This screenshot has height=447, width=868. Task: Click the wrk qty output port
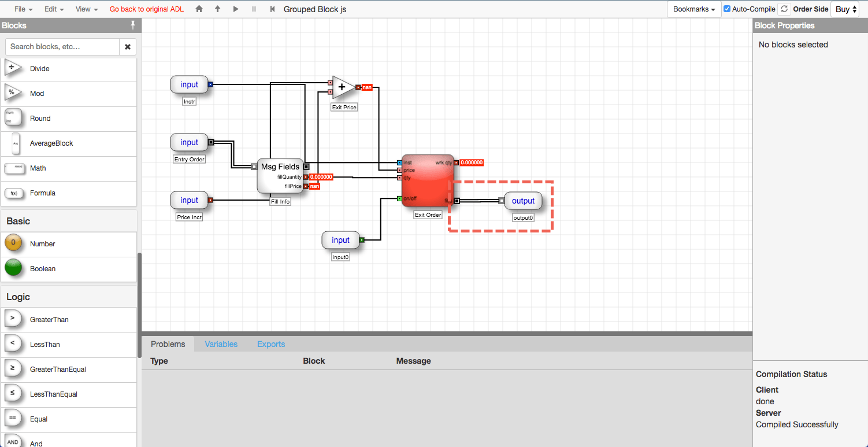coord(456,162)
